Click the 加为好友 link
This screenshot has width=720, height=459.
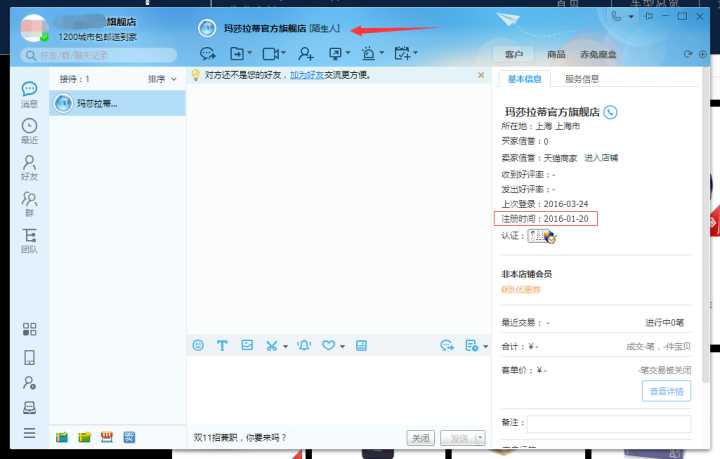point(307,75)
